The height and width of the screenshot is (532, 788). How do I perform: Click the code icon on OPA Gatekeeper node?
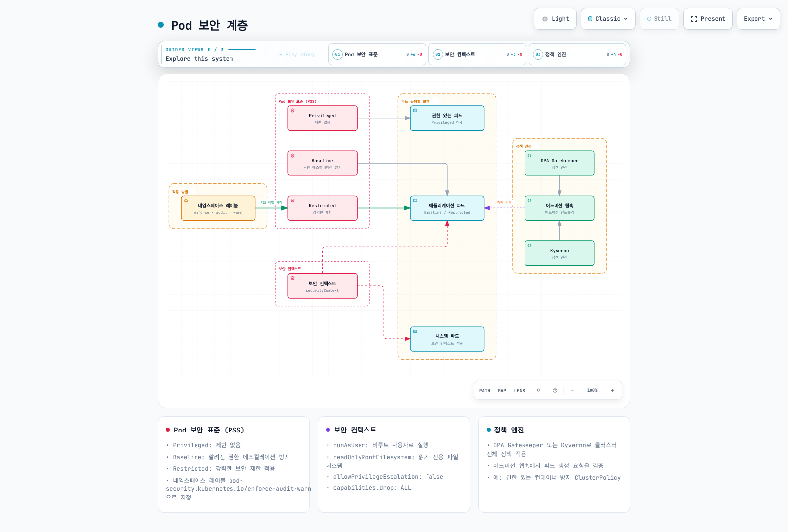point(529,155)
